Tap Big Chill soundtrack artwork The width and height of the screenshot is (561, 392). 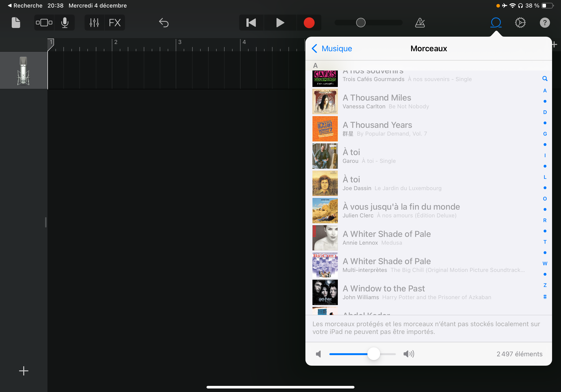click(325, 265)
